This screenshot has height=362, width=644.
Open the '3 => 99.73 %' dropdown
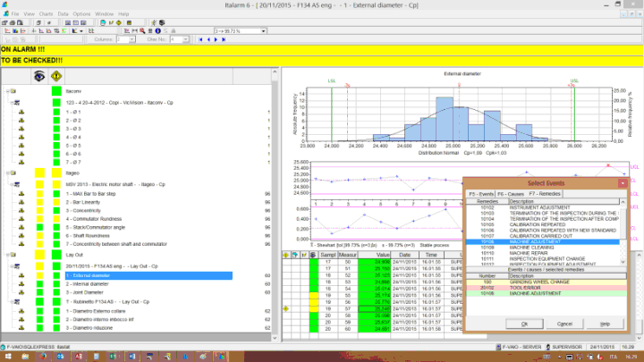263,30
